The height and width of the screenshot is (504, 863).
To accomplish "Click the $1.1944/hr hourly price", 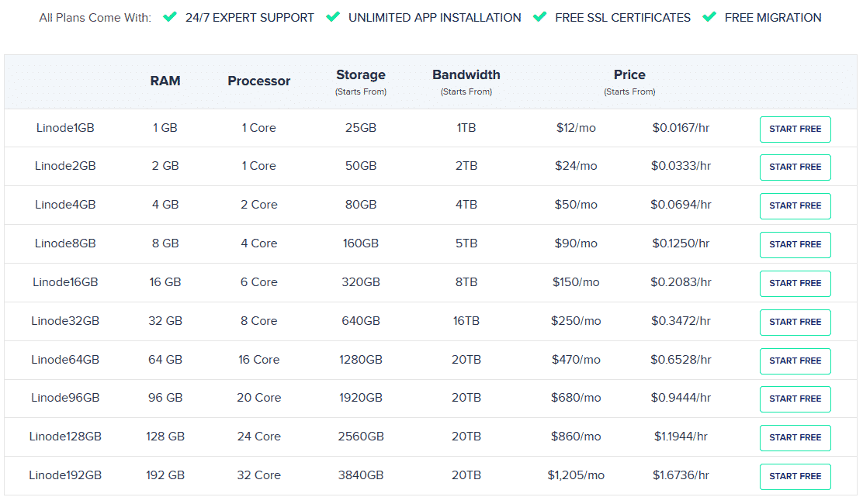I will pos(681,437).
